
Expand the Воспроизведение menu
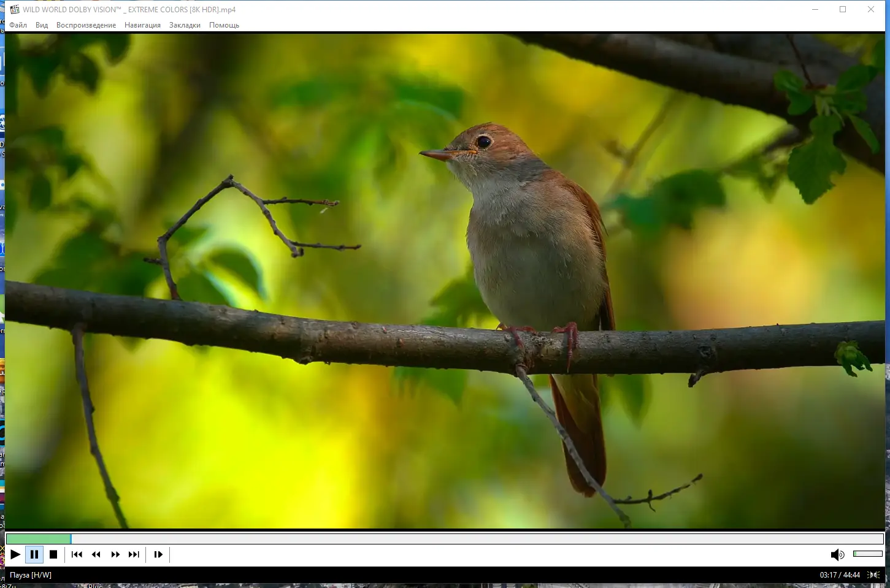click(86, 25)
